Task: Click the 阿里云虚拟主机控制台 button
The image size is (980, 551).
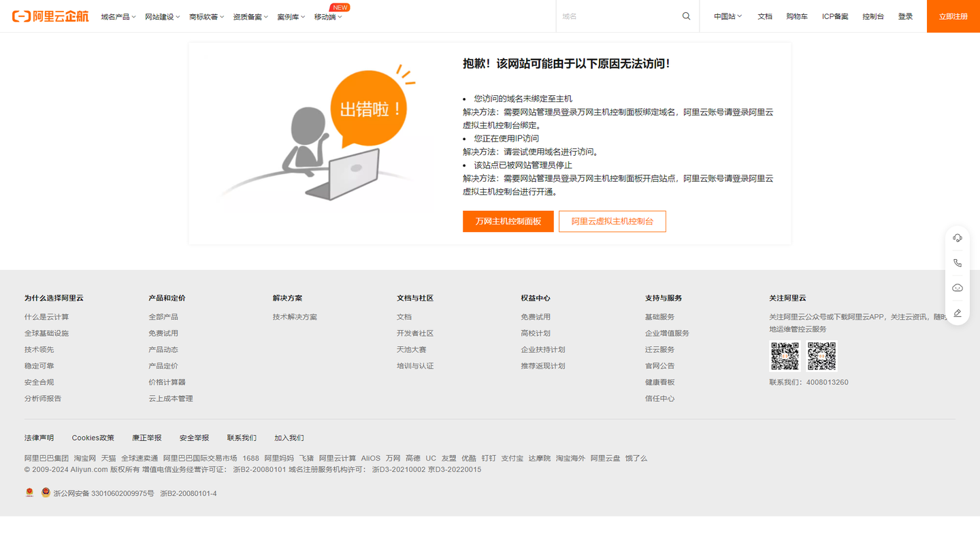Action: [x=612, y=221]
